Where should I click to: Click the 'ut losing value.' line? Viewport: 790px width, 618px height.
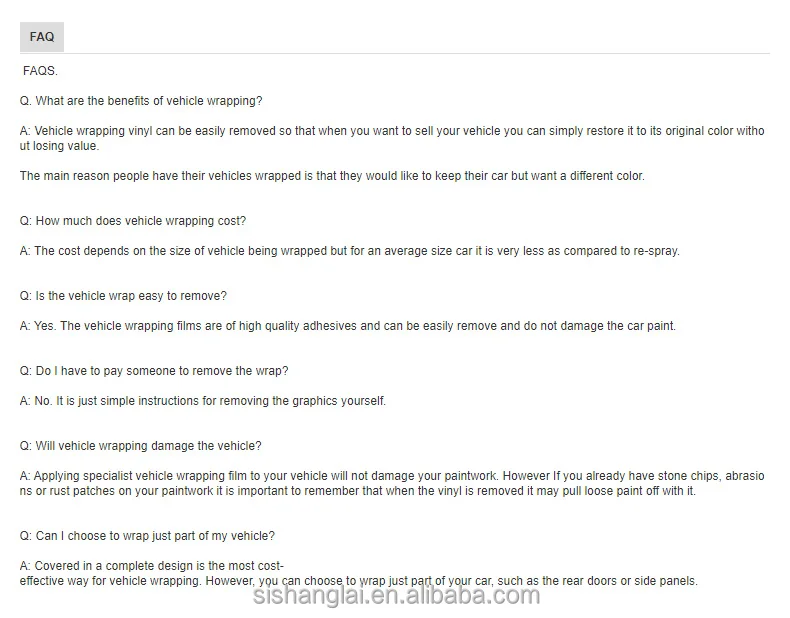[x=59, y=146]
